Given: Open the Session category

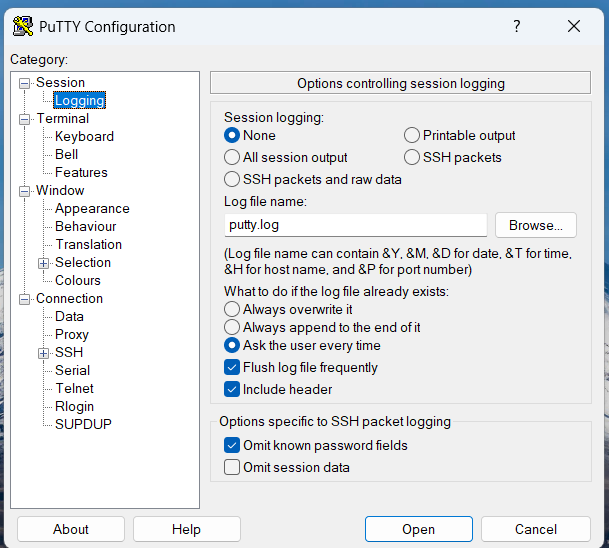Looking at the screenshot, I should coord(60,82).
